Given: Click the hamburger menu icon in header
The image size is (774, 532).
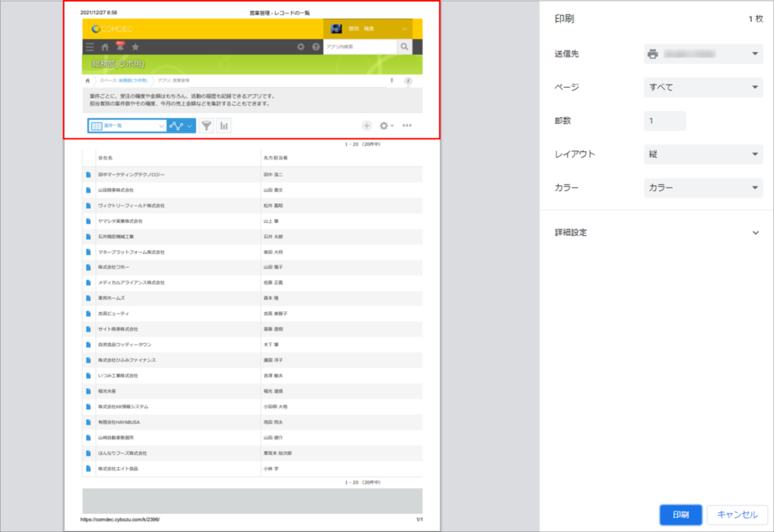Looking at the screenshot, I should tap(90, 47).
